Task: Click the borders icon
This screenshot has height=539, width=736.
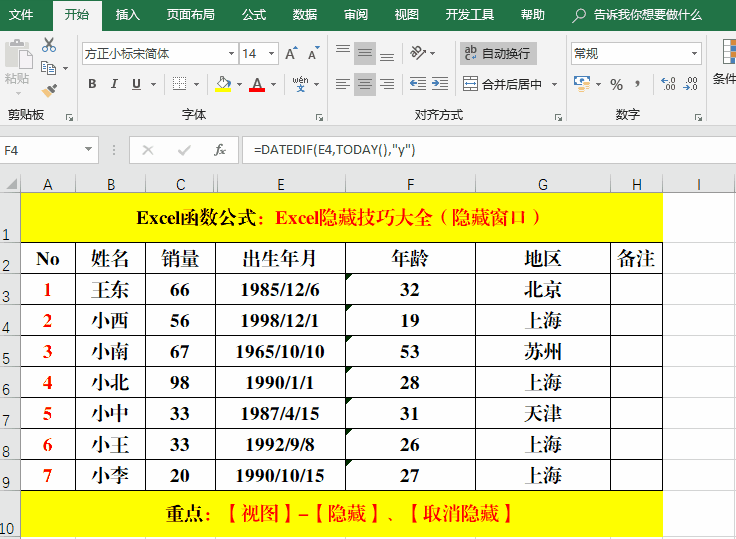Action: (x=179, y=84)
